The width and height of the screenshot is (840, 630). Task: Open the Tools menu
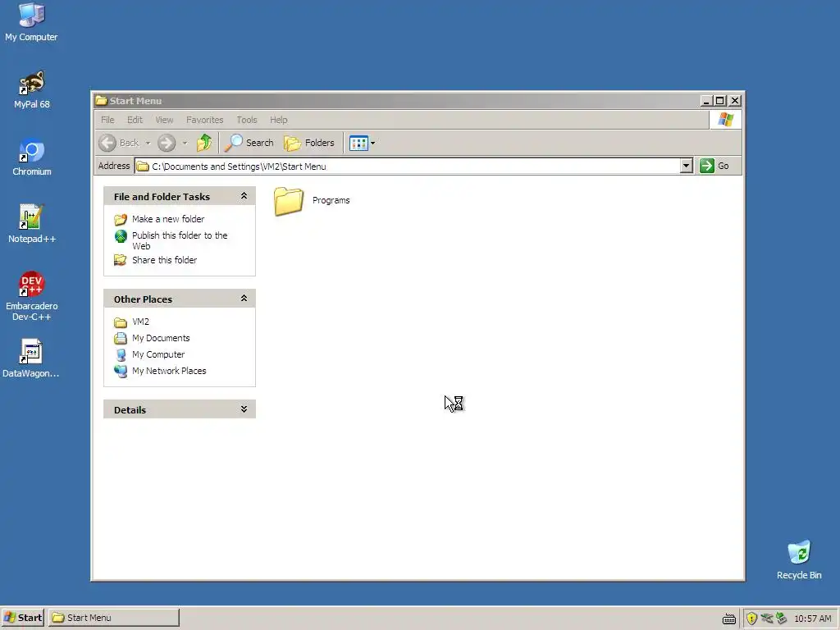247,120
